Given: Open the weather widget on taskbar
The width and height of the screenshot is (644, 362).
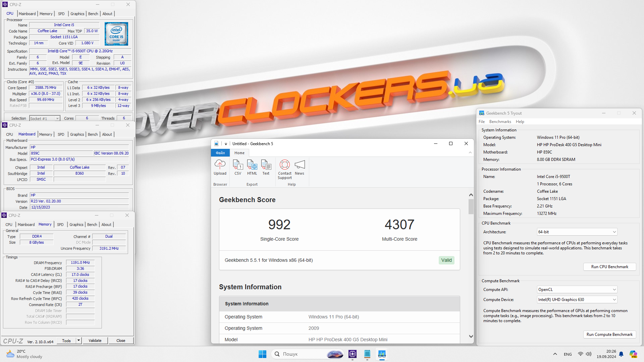Looking at the screenshot, I should tap(24, 354).
